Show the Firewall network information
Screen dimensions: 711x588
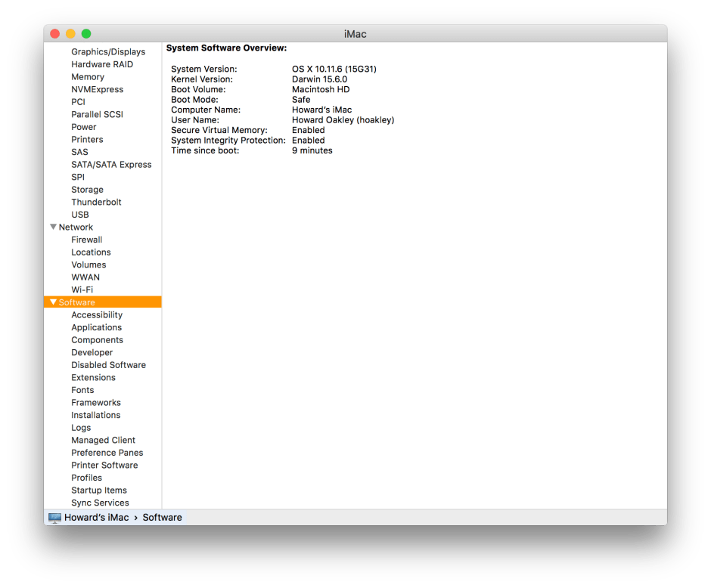pyautogui.click(x=86, y=240)
